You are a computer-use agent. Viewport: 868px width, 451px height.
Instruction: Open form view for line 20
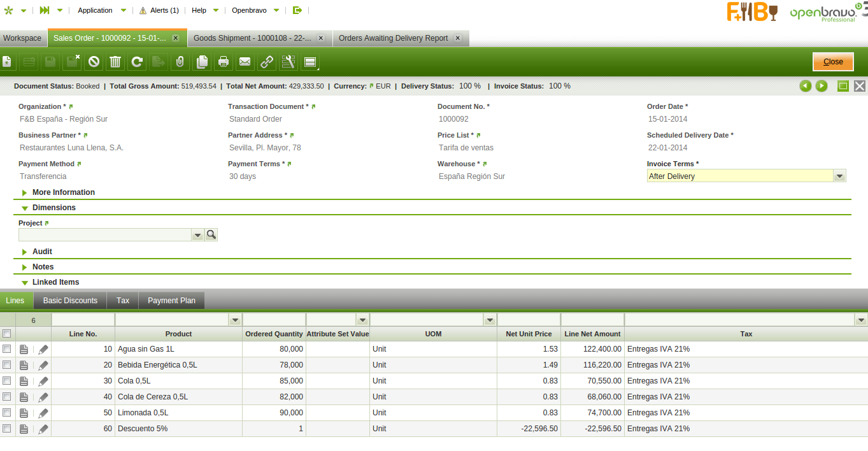(x=24, y=365)
